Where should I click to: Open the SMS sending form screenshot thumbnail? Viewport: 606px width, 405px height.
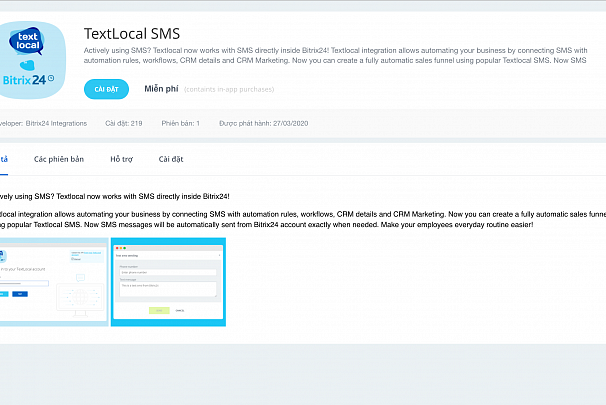[x=168, y=282]
